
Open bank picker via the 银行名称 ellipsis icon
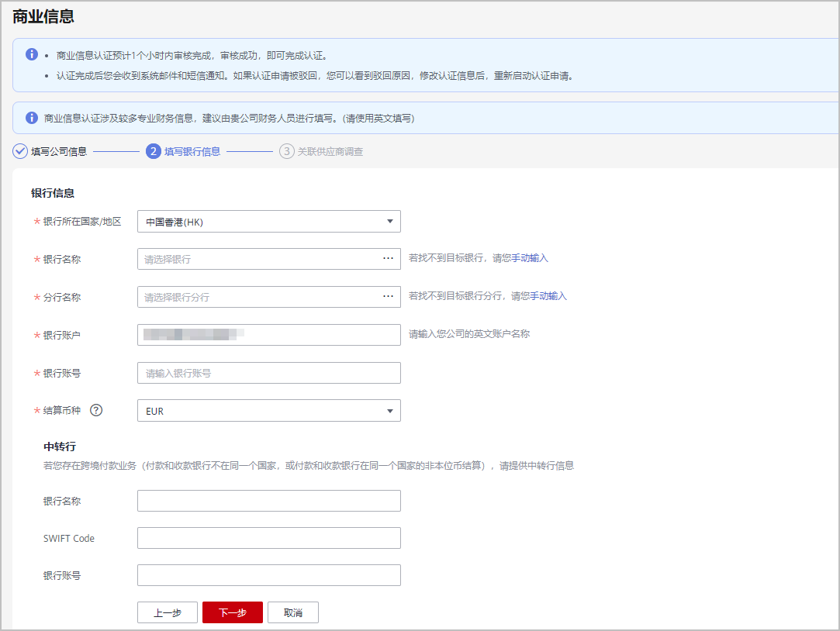(x=389, y=258)
